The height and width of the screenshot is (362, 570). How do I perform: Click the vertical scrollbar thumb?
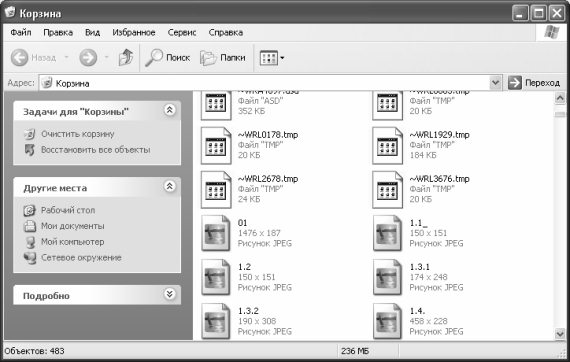tap(560, 114)
